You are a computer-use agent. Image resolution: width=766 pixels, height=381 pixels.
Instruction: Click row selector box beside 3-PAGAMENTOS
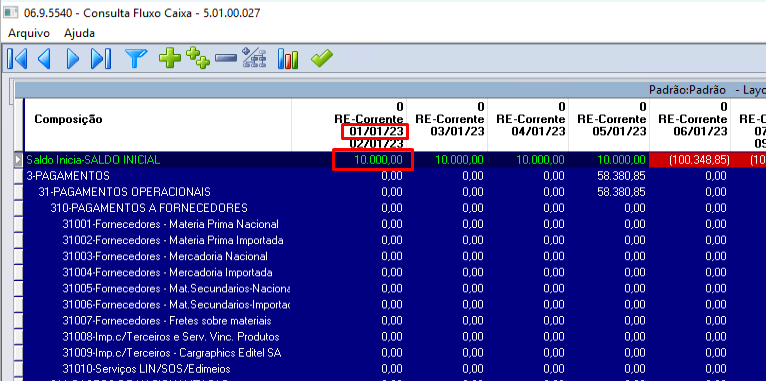(x=18, y=176)
